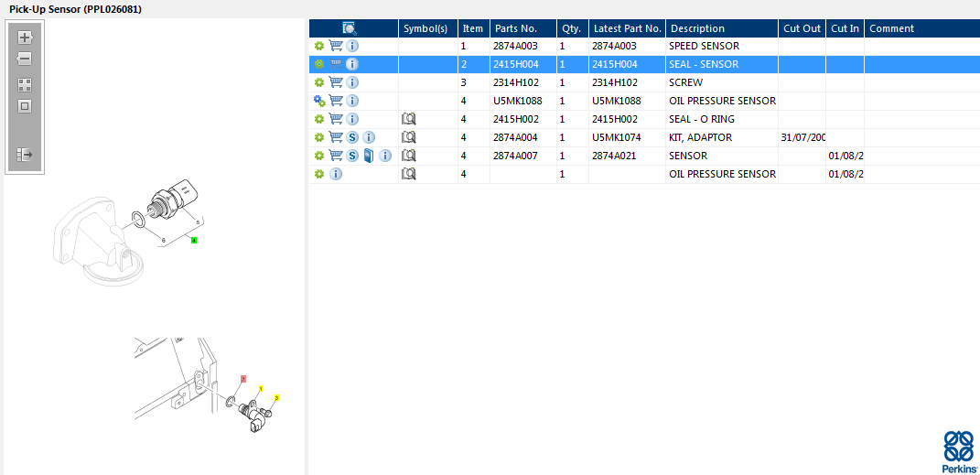The image size is (980, 475).
Task: Add SPEED SENSOR 2874A003 to cart
Action: click(336, 46)
